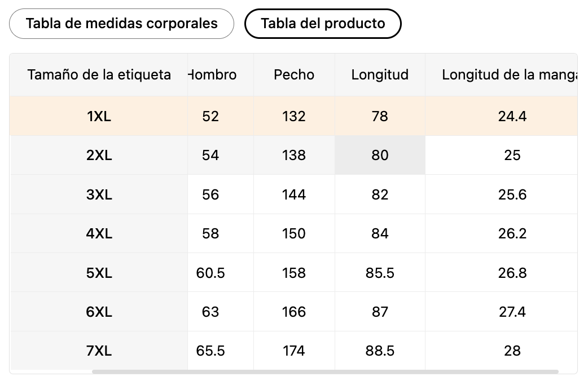Click the Tamaño de la etiqueta header
Viewport: 588px width, 381px height.
pyautogui.click(x=99, y=74)
